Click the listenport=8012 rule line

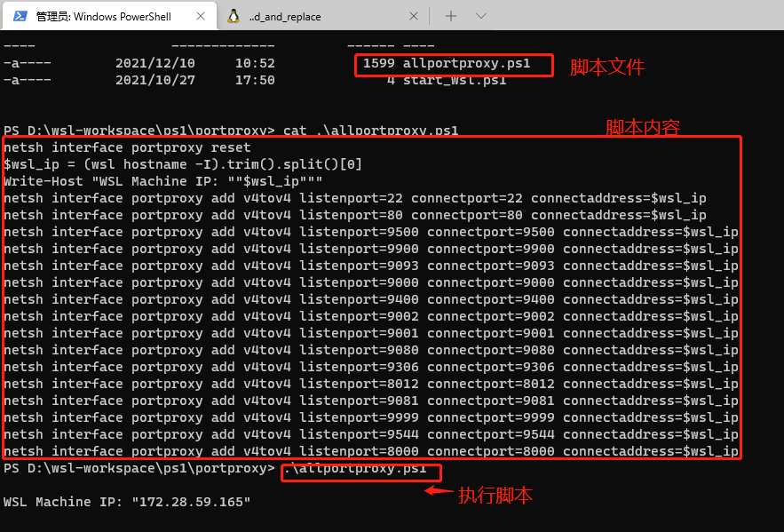point(371,384)
